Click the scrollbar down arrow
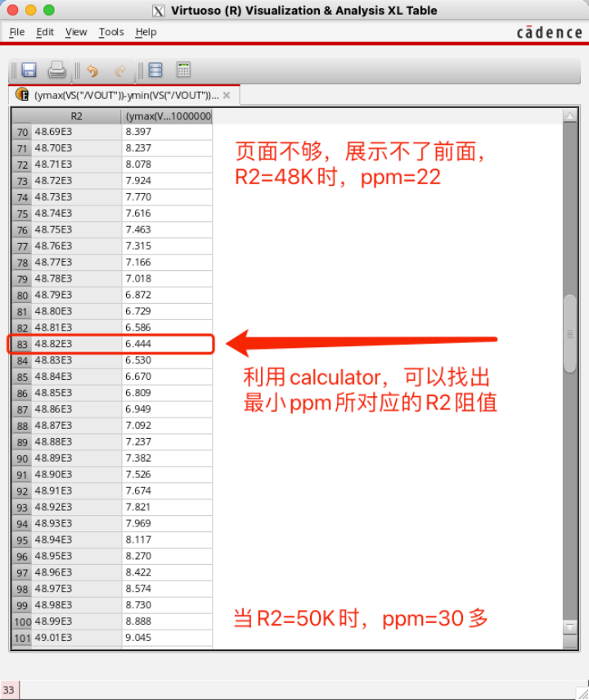This screenshot has width=589, height=700. [x=570, y=627]
